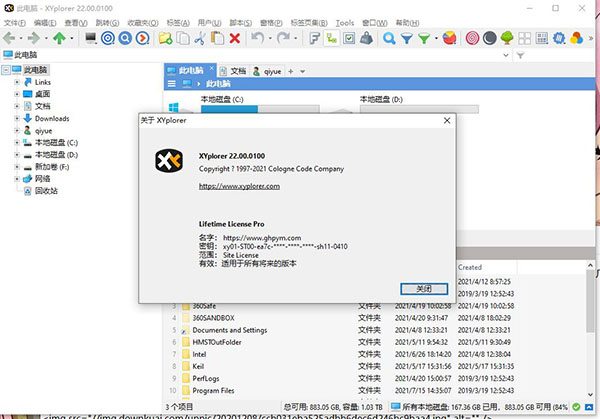Screen dimensions: 600x419
Task: Switch to the qiyue tab
Action: [x=267, y=71]
